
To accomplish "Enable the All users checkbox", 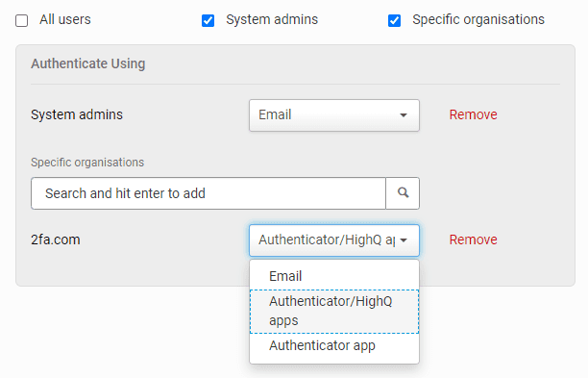I will click(x=21, y=20).
